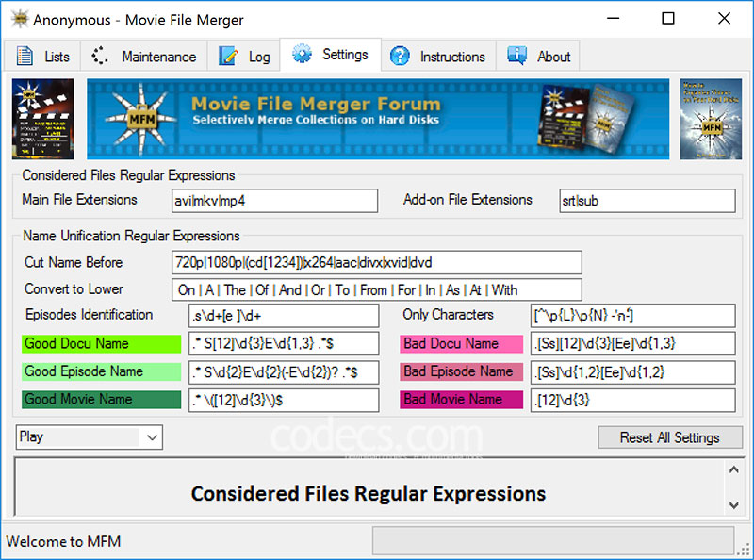Click the Bad Movie Name magenta swatch

coord(461,400)
